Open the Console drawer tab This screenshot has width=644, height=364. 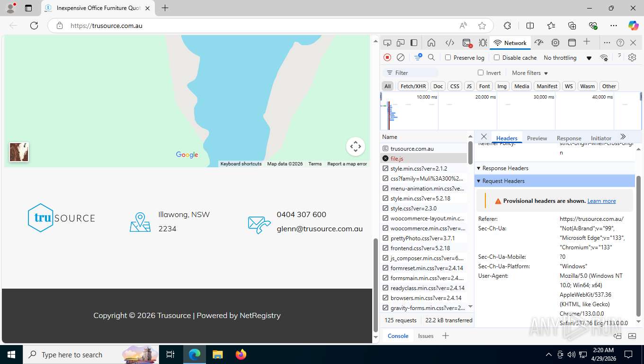click(398, 336)
